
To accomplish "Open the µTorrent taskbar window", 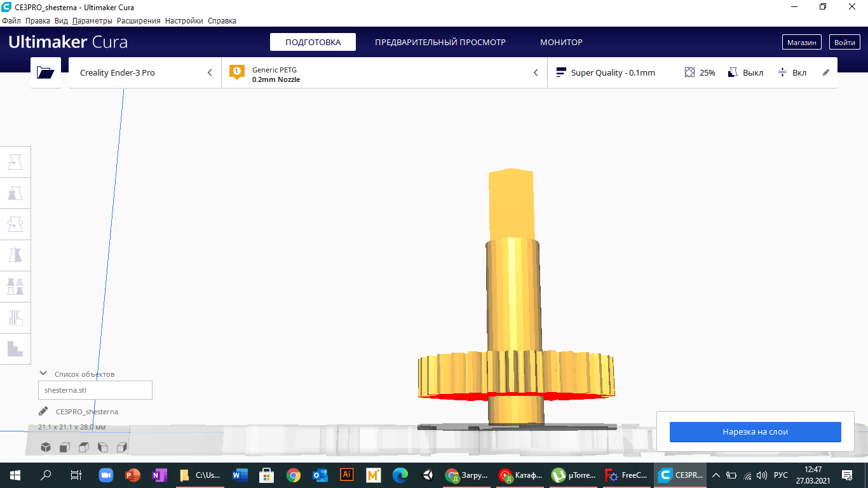I will coord(573,475).
